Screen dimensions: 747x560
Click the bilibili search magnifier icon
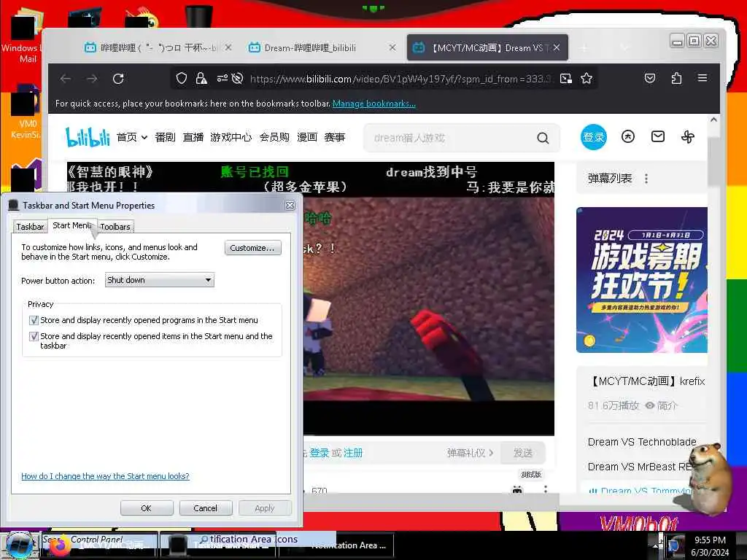(x=543, y=138)
